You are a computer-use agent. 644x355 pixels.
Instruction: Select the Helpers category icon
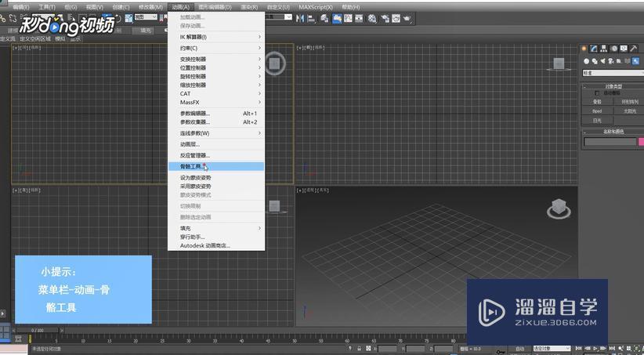[619, 61]
